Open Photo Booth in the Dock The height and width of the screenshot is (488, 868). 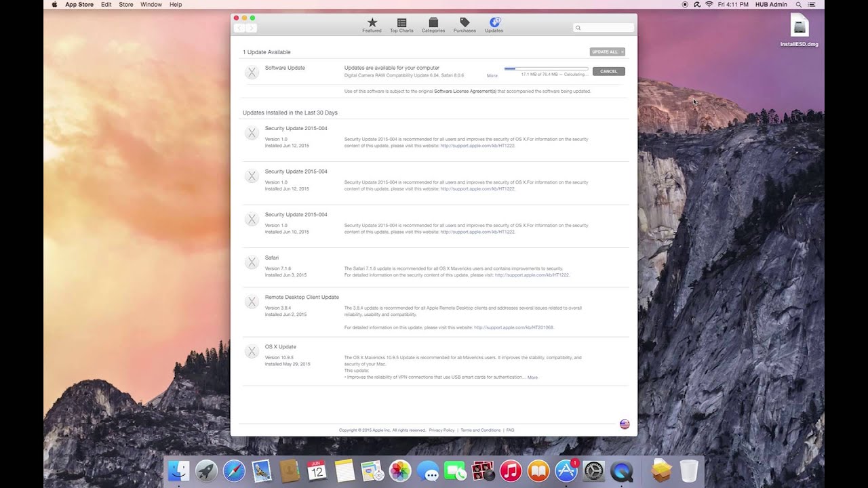click(x=483, y=471)
